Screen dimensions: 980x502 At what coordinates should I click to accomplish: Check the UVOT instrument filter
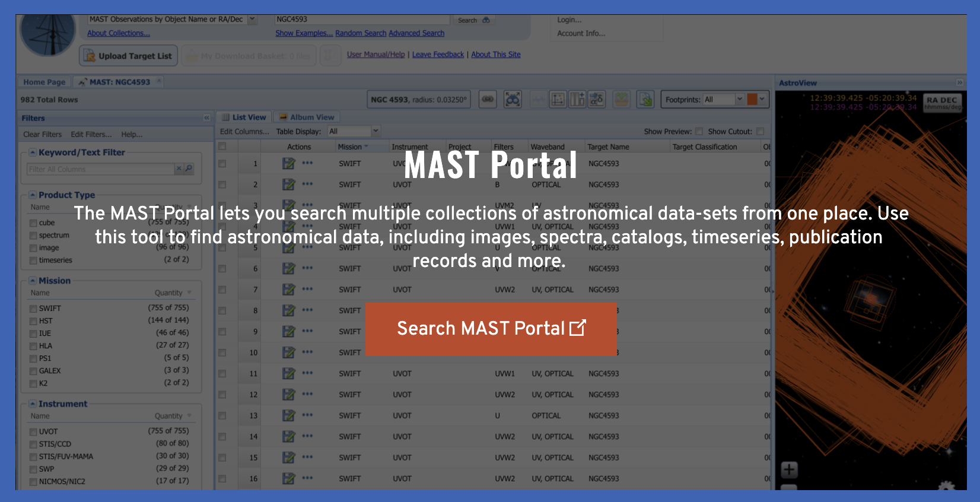coord(33,432)
